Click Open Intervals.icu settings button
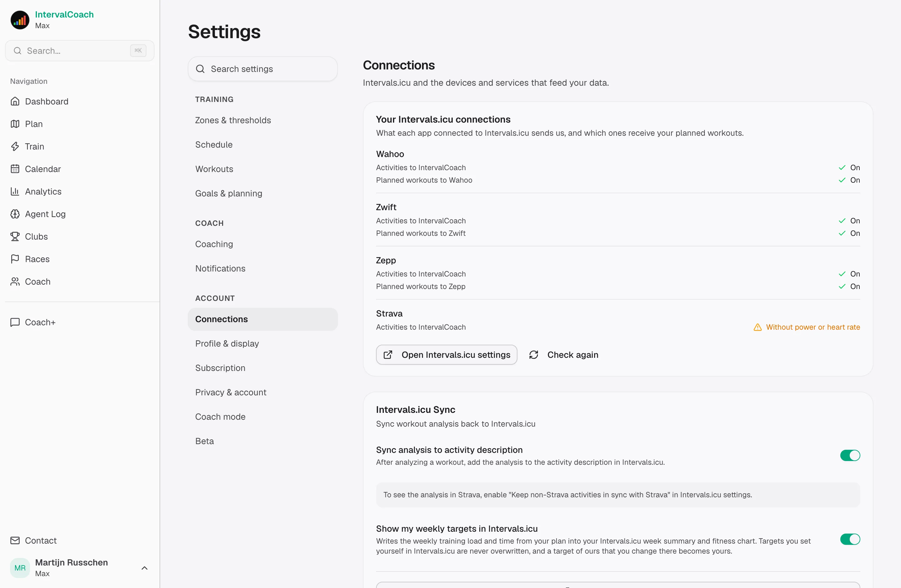Image resolution: width=901 pixels, height=588 pixels. 446,355
